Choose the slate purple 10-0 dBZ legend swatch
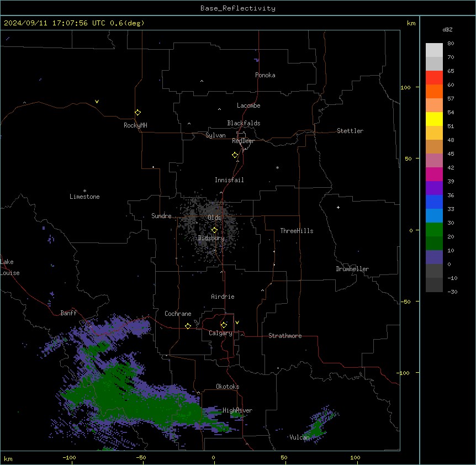 pyautogui.click(x=434, y=257)
